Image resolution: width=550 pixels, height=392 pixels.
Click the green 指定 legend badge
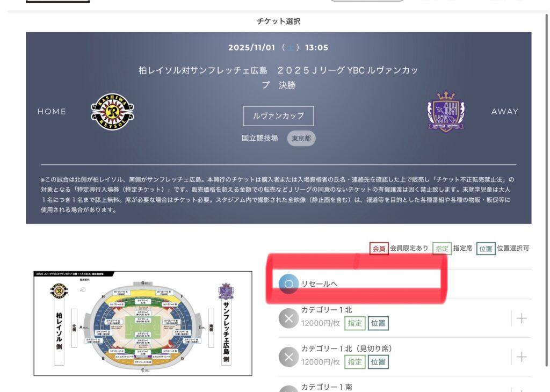pos(442,248)
